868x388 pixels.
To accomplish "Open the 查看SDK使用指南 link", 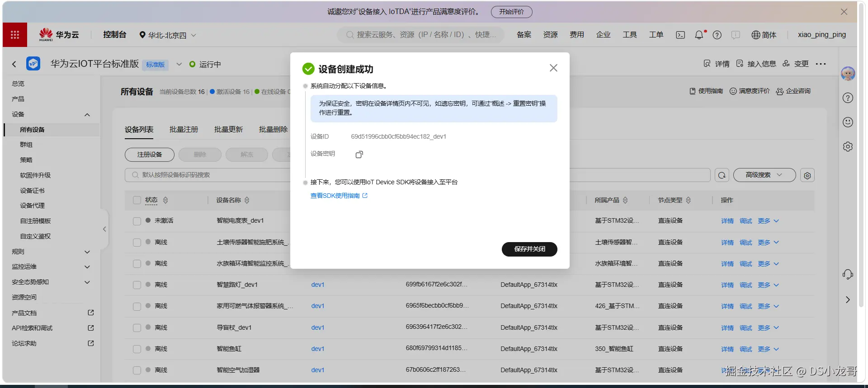I will pos(339,196).
